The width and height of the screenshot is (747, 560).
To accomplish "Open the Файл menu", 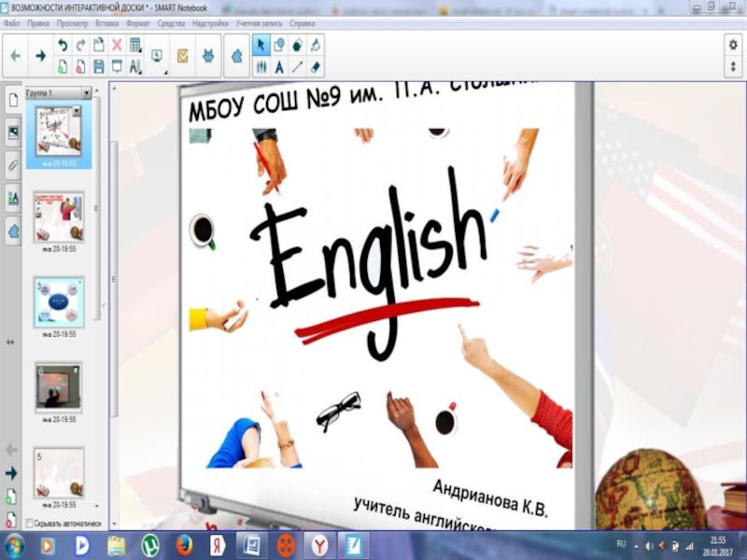I will 12,23.
